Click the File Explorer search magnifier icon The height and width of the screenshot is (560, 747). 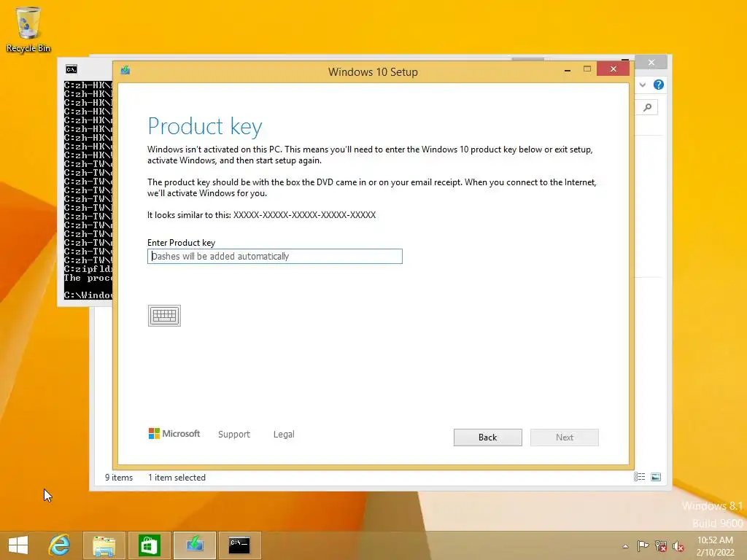[648, 108]
